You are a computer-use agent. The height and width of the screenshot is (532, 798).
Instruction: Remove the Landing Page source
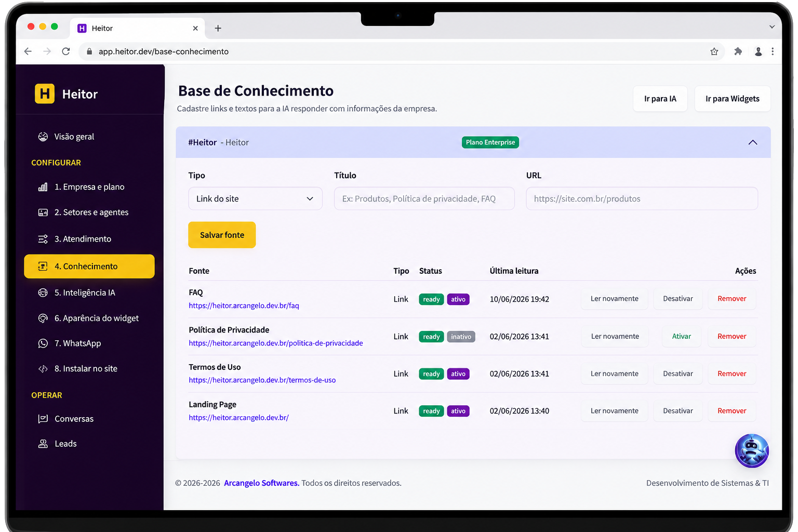coord(732,411)
